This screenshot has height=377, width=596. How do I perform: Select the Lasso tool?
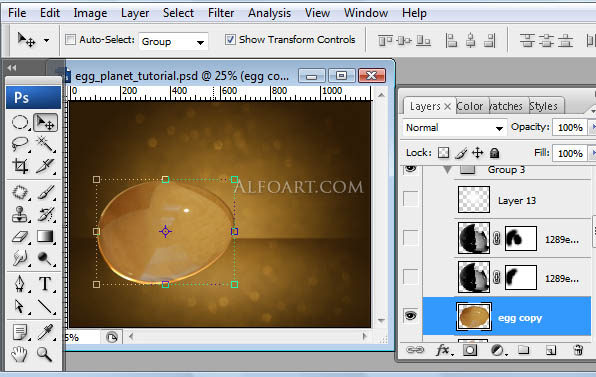coord(20,144)
